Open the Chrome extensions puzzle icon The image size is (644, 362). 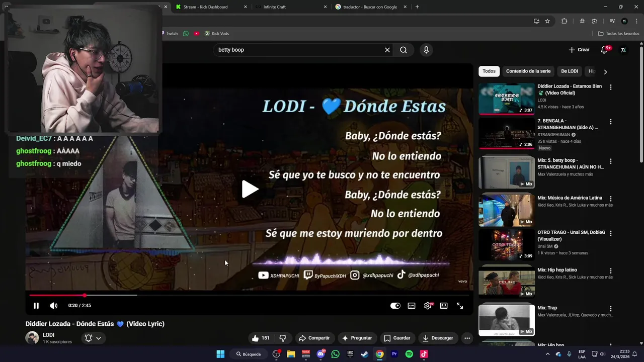tap(564, 21)
